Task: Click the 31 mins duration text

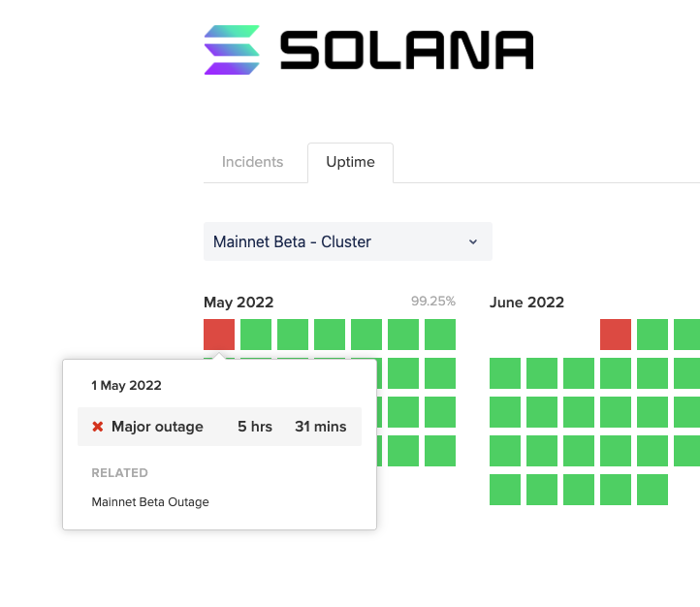Action: click(x=321, y=427)
